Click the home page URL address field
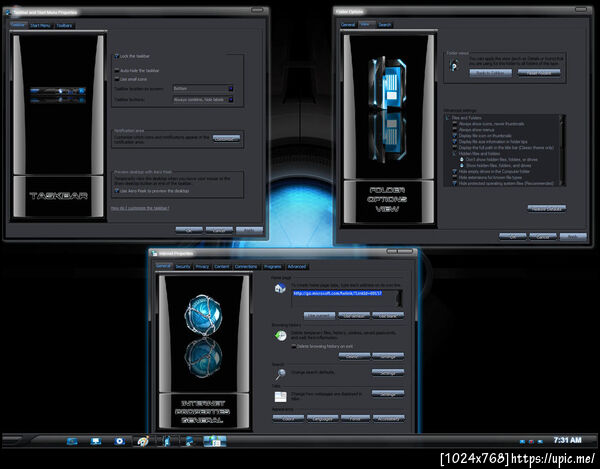 pos(346,298)
